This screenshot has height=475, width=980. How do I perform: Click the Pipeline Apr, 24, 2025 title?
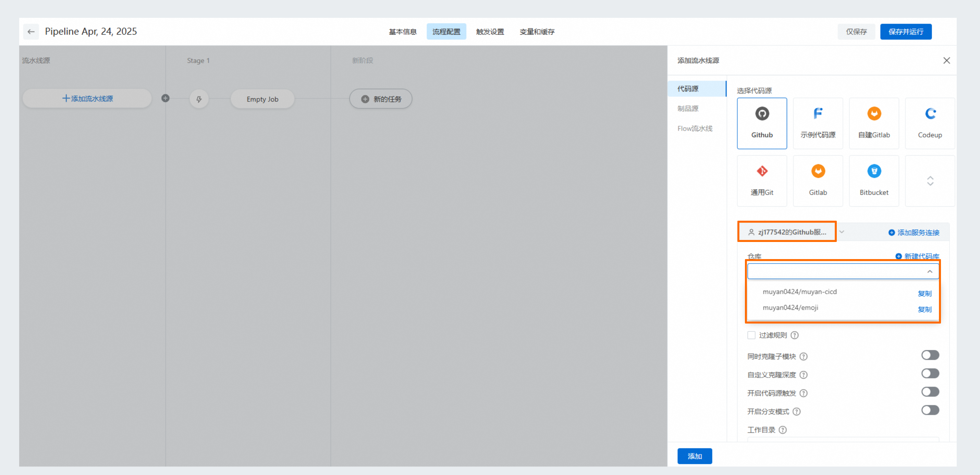pos(90,31)
